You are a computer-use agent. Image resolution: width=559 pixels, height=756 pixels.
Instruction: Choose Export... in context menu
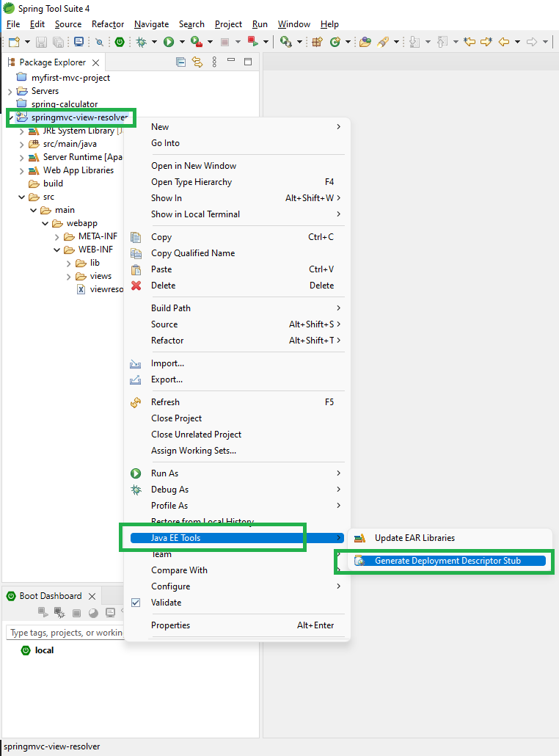[x=237, y=379]
